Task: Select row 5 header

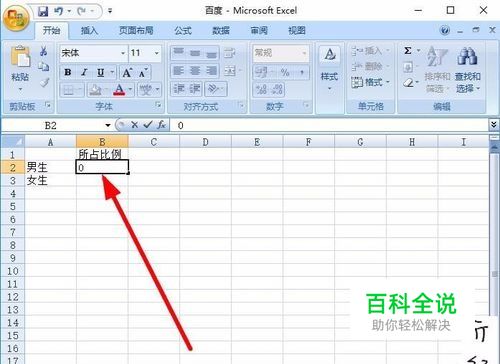Action: tap(13, 206)
